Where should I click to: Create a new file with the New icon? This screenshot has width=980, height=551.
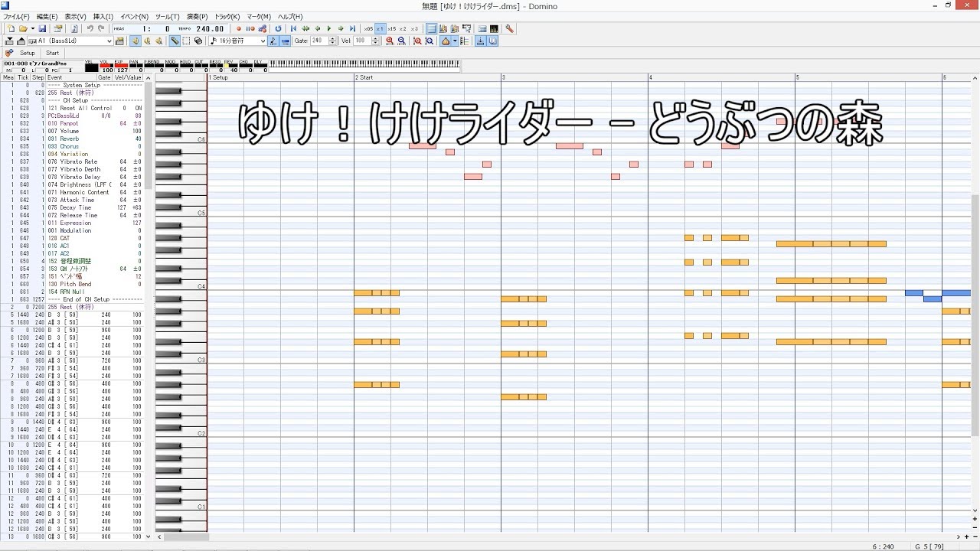click(11, 28)
